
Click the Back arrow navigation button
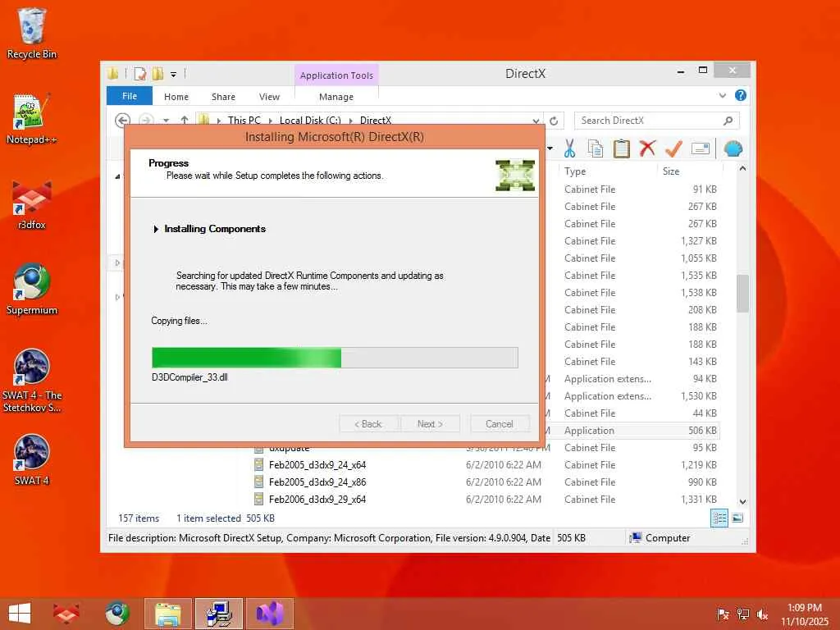[123, 121]
